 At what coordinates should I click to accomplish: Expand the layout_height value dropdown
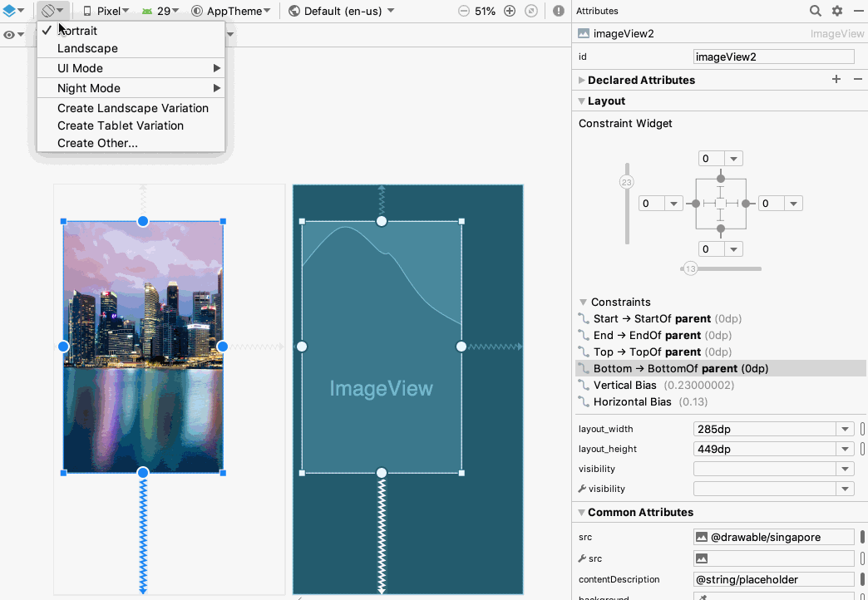[845, 449]
